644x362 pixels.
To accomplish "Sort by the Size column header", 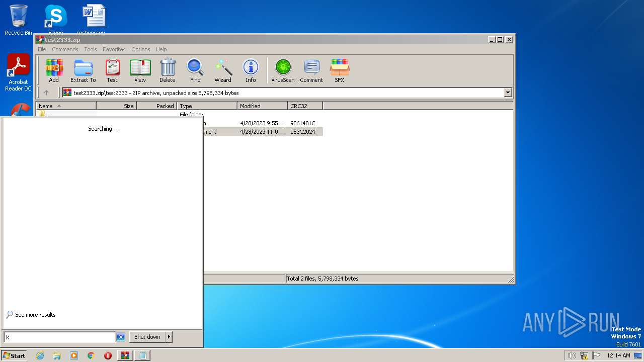I will pos(116,106).
